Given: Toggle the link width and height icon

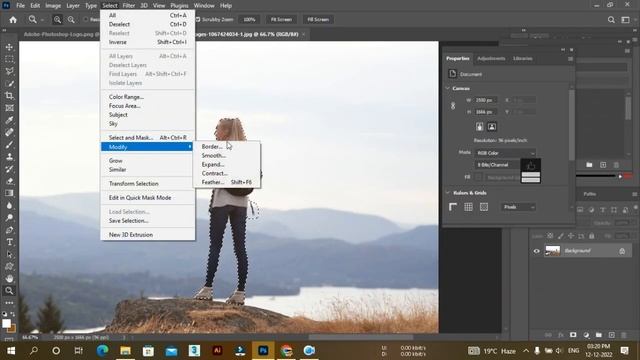Looking at the screenshot, I should [453, 106].
